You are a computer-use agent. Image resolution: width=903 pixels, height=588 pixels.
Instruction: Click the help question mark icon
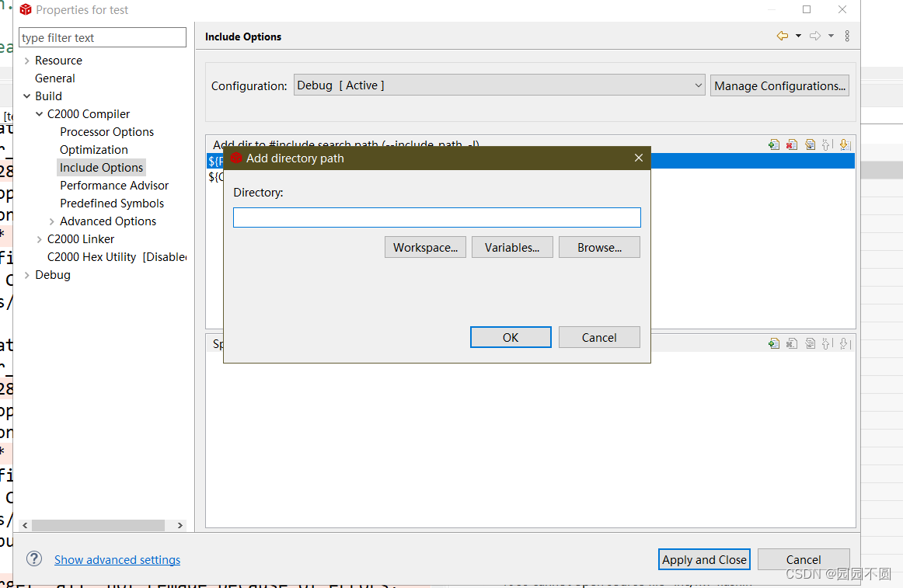(x=33, y=558)
